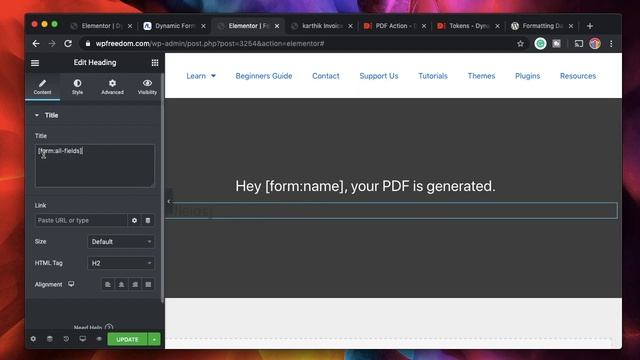This screenshot has height=360, width=640.
Task: Open the Resources nav link
Action: point(578,76)
